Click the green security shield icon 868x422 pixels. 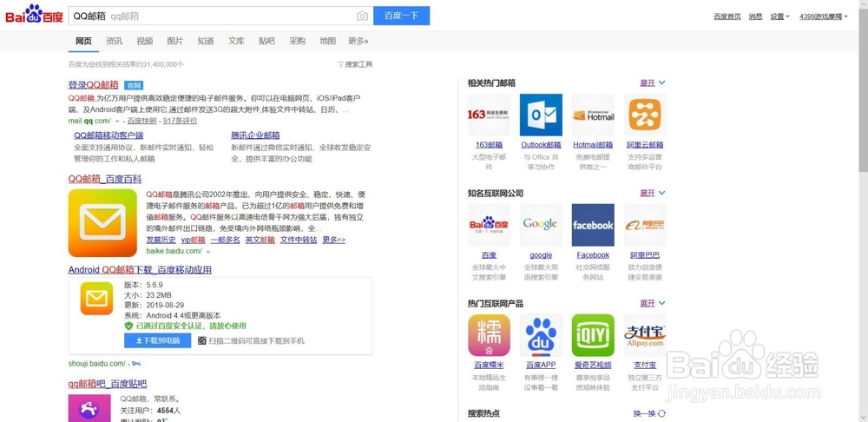pos(128,326)
